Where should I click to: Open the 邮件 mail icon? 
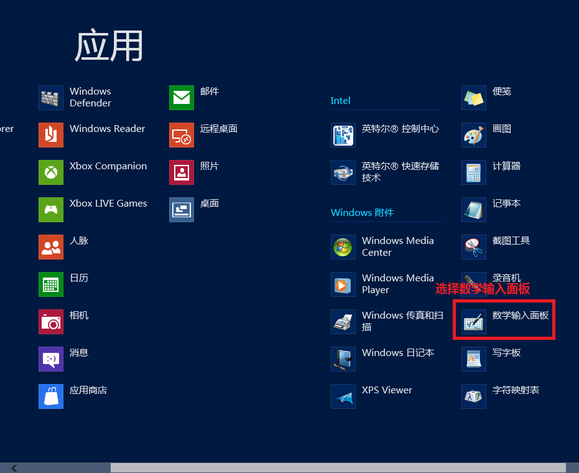pos(181,97)
